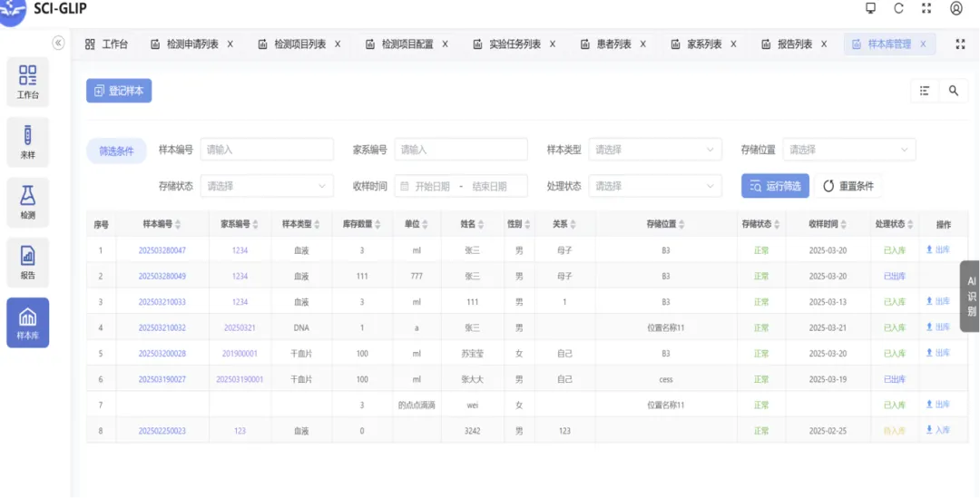Open the user account avatar icon
The width and height of the screenshot is (980, 498).
tap(956, 8)
